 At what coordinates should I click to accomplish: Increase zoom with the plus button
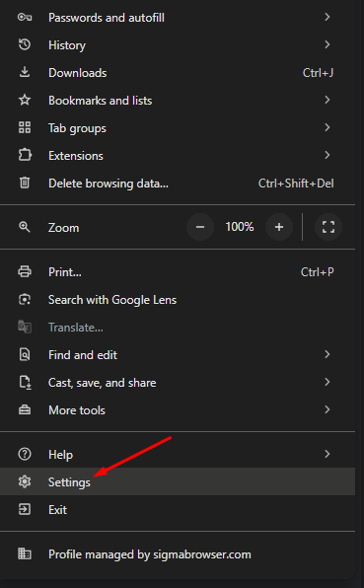(279, 227)
